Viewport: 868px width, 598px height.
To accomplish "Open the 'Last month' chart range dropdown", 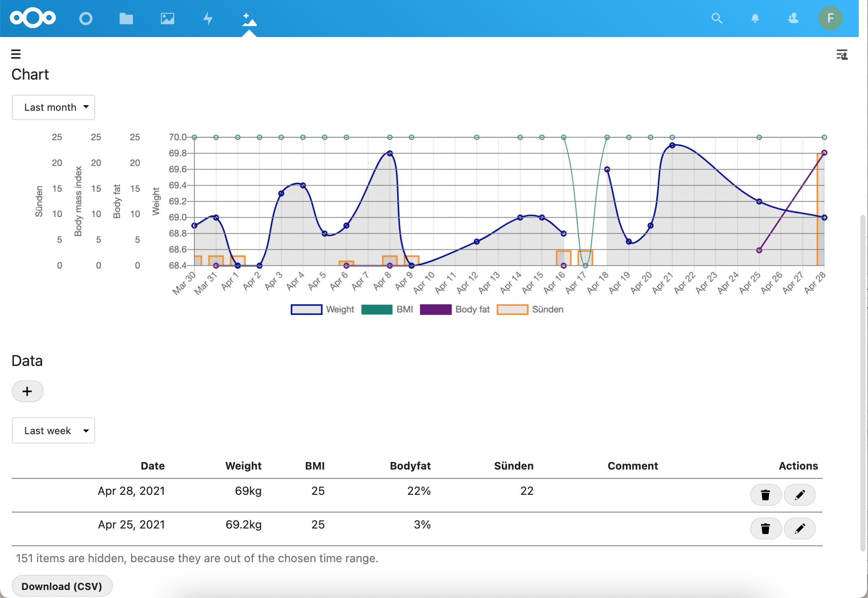I will tap(53, 107).
